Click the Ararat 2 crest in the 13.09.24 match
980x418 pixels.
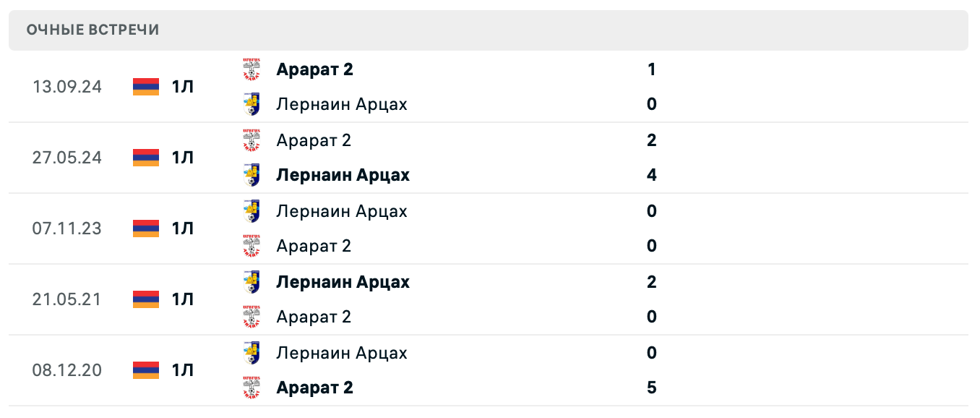tap(252, 69)
